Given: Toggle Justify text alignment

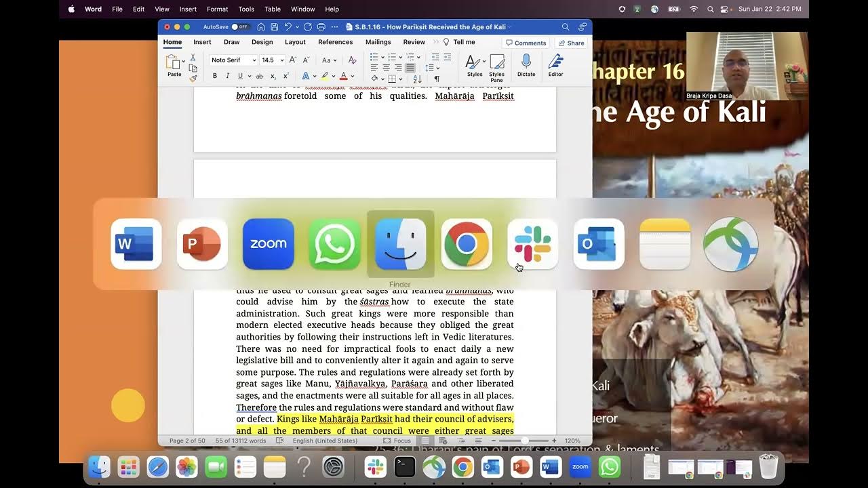Looking at the screenshot, I should pyautogui.click(x=410, y=68).
